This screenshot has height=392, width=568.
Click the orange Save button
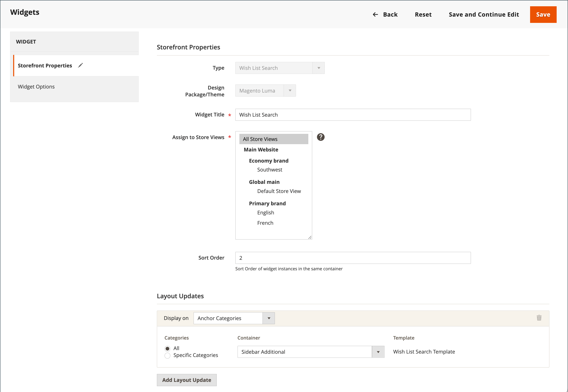pos(543,15)
